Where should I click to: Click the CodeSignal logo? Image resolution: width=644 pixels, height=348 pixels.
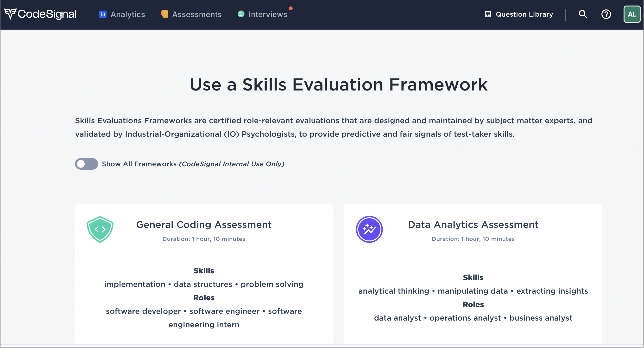click(40, 14)
